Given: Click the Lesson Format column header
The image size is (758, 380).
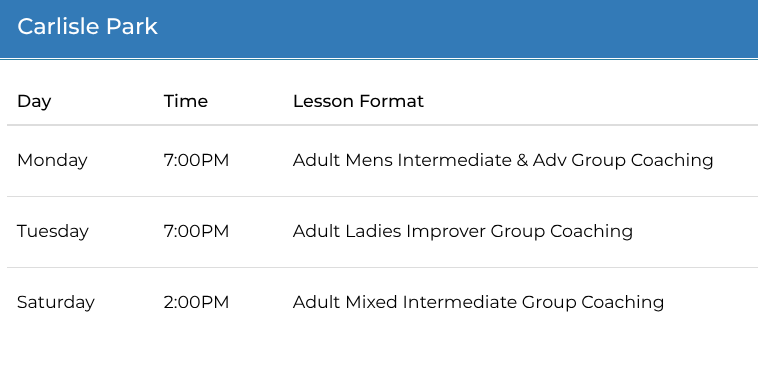Looking at the screenshot, I should click(358, 101).
